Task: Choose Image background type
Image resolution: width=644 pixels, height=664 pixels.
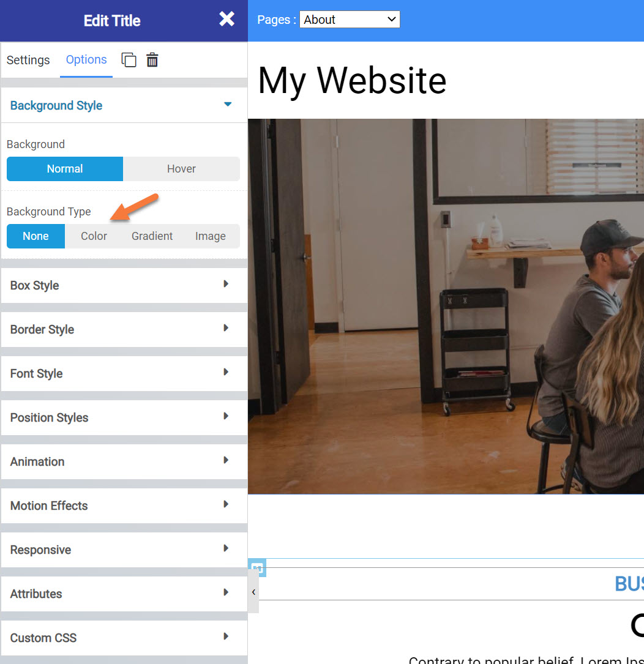Action: (210, 236)
